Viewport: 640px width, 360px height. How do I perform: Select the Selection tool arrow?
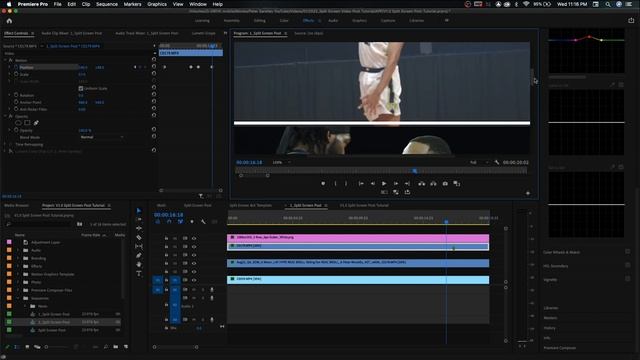(139, 211)
